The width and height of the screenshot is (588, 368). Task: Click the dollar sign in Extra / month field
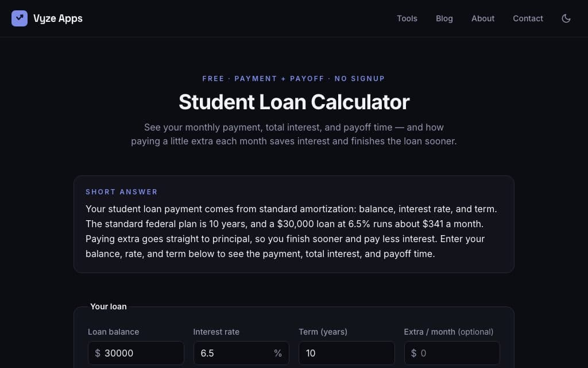click(x=413, y=353)
